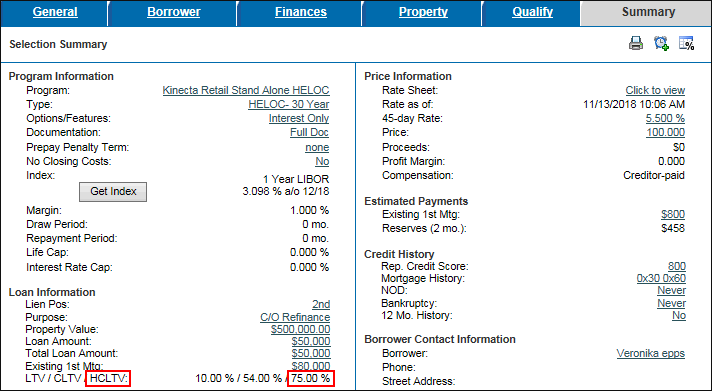The width and height of the screenshot is (712, 391).
Task: Open Kinecta Retail Stand Alone HELOC link
Action: tap(246, 90)
